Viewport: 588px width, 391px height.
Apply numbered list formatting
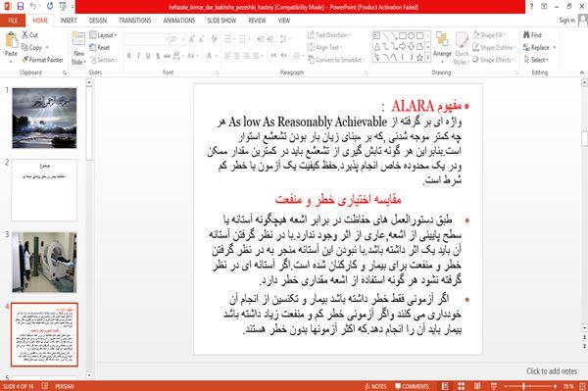click(x=243, y=39)
